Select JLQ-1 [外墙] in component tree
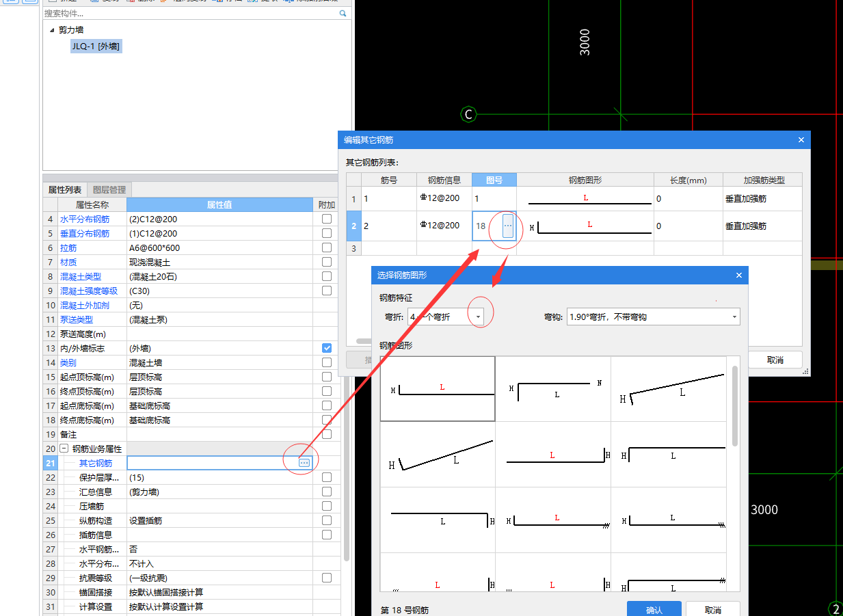This screenshot has width=843, height=616. [96, 46]
